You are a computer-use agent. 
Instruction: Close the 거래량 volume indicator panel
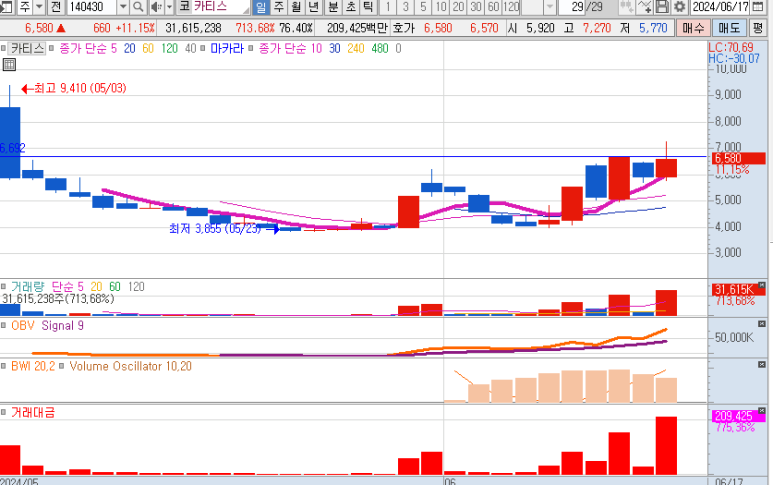pyautogui.click(x=762, y=285)
